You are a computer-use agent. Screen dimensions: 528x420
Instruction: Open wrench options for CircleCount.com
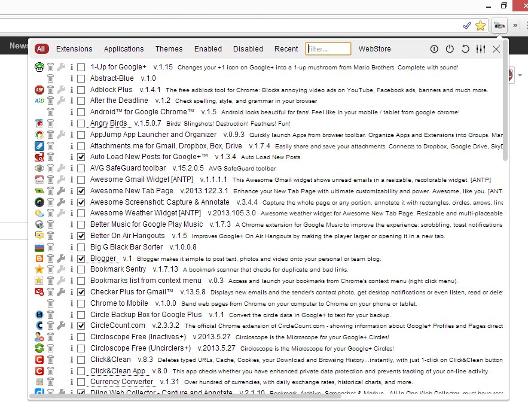tap(61, 325)
